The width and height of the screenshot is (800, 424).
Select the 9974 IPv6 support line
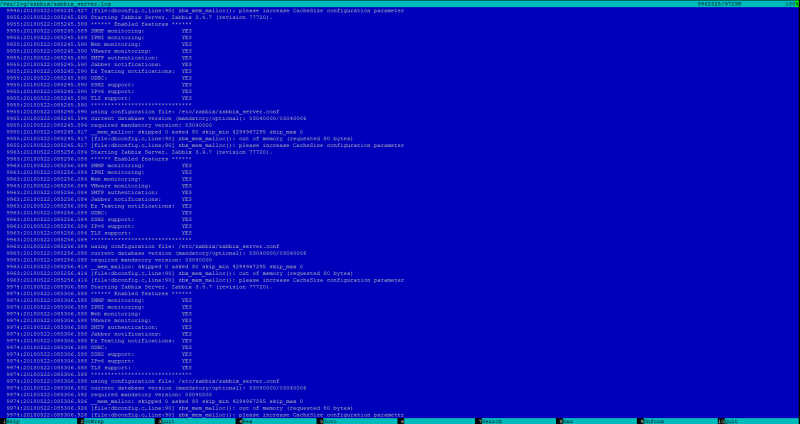pyautogui.click(x=99, y=361)
